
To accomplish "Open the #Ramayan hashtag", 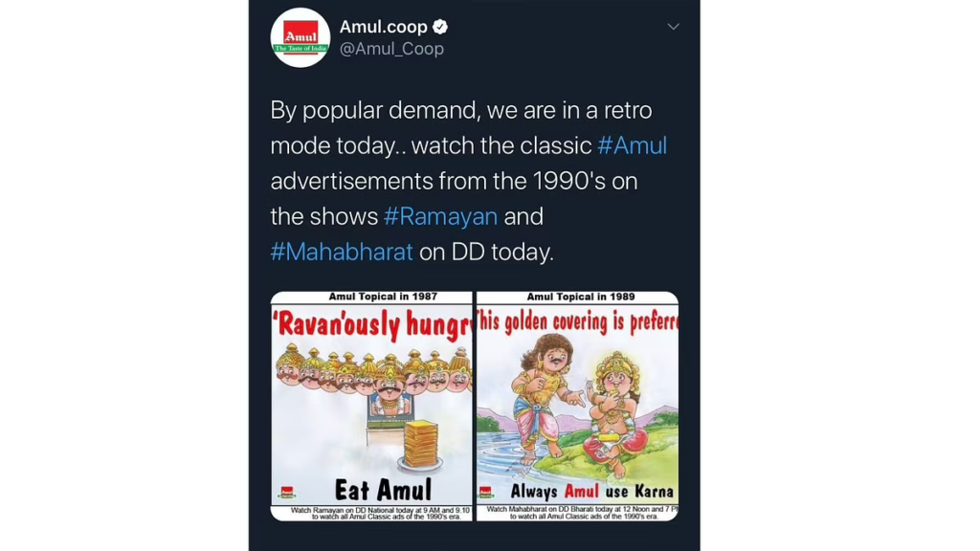I will pyautogui.click(x=440, y=216).
